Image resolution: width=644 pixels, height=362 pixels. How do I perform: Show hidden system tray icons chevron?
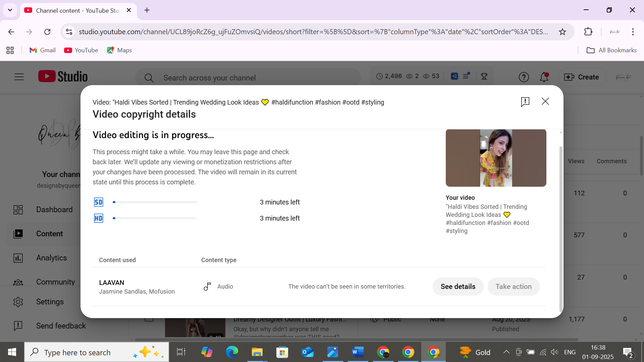(506, 352)
